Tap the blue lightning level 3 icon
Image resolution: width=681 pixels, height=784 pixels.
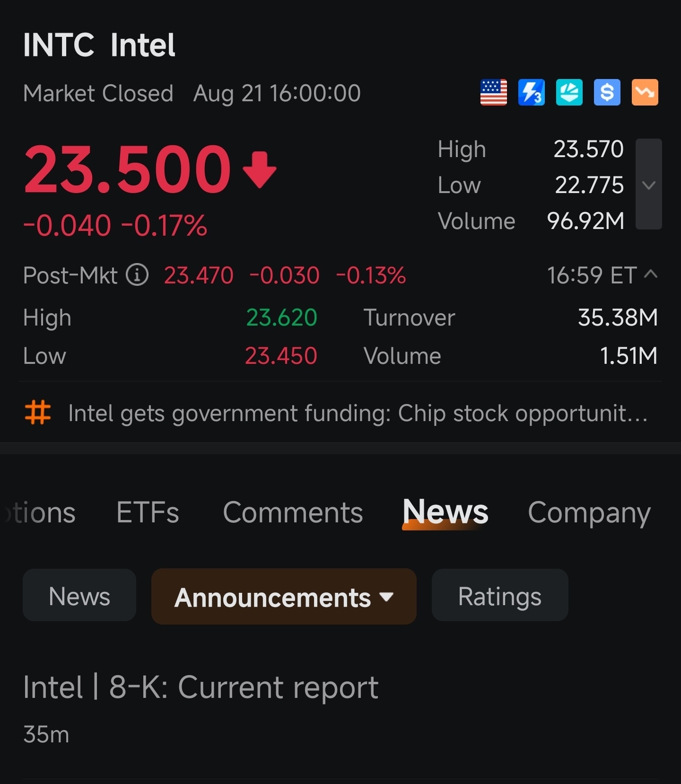tap(531, 92)
